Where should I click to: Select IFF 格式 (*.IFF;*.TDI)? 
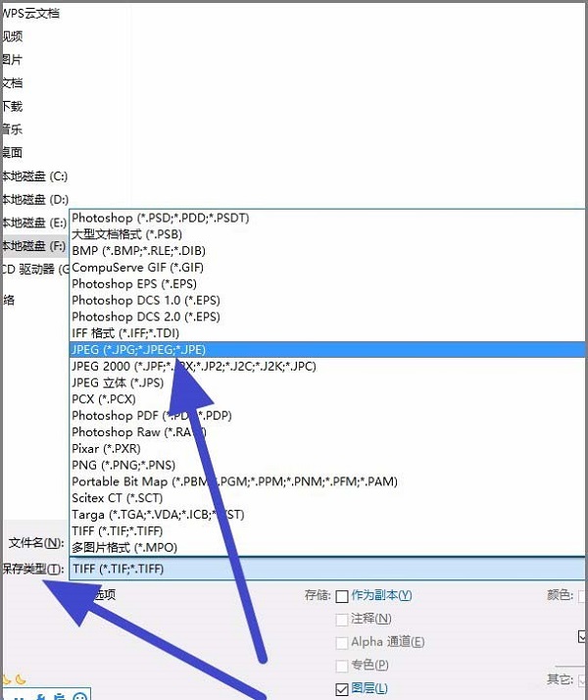[327, 333]
